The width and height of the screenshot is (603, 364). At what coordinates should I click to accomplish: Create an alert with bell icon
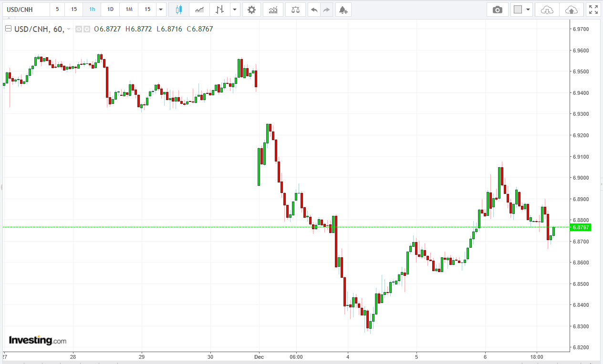[x=343, y=10]
